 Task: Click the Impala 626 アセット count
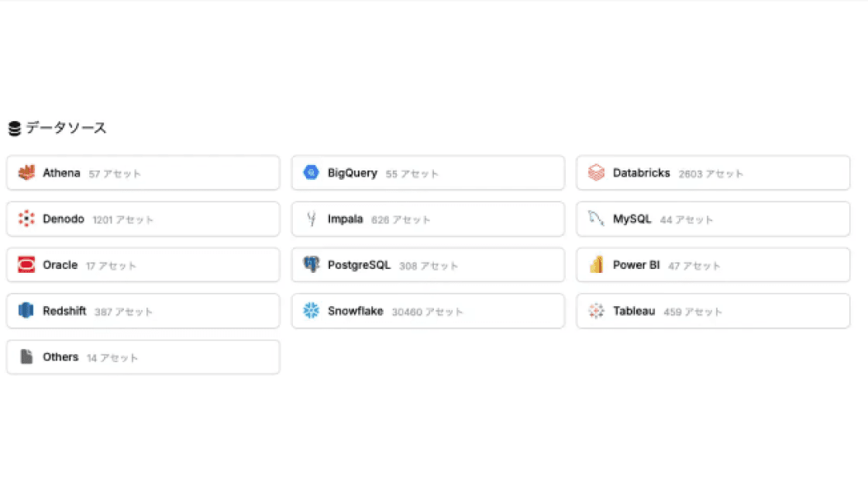click(x=401, y=220)
